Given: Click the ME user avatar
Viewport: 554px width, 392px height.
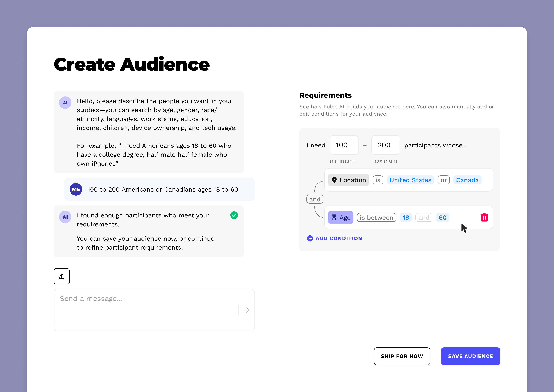Looking at the screenshot, I should tap(76, 189).
